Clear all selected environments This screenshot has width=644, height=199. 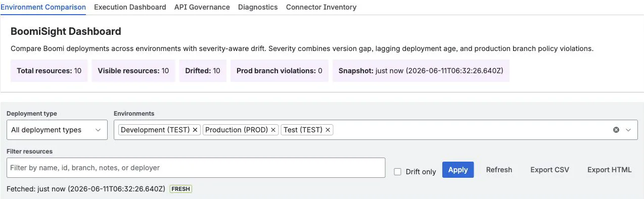point(616,130)
